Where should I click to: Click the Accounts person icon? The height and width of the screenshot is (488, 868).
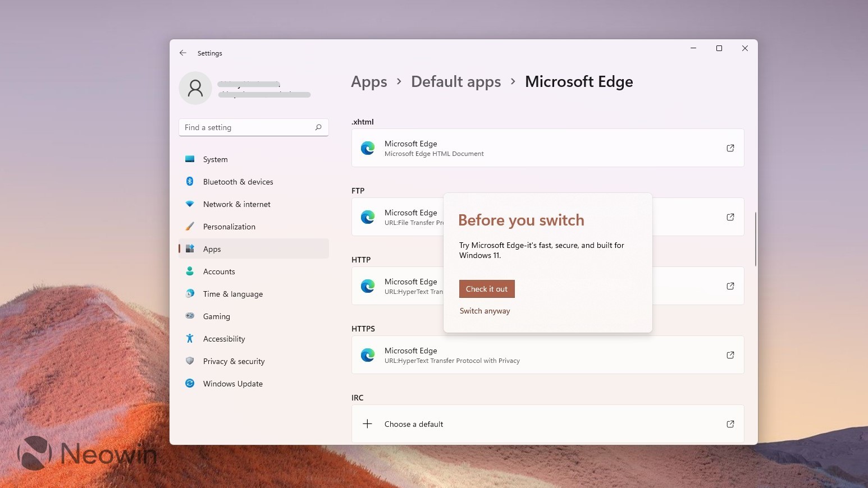point(190,271)
